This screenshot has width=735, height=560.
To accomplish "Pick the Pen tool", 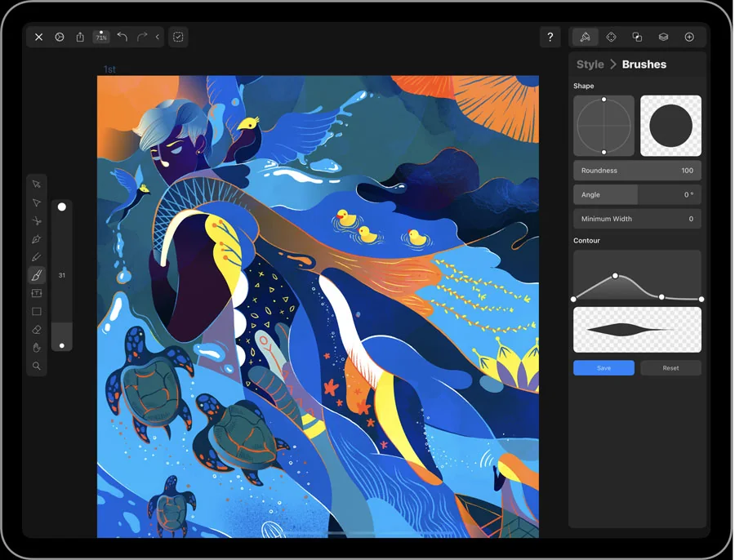I will pos(37,239).
